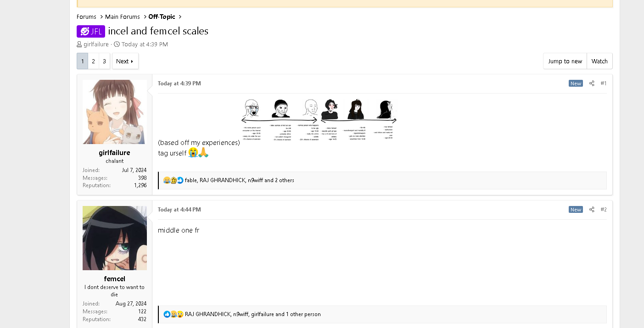Click the thread start time clock link
This screenshot has height=328, width=644.
(x=145, y=44)
